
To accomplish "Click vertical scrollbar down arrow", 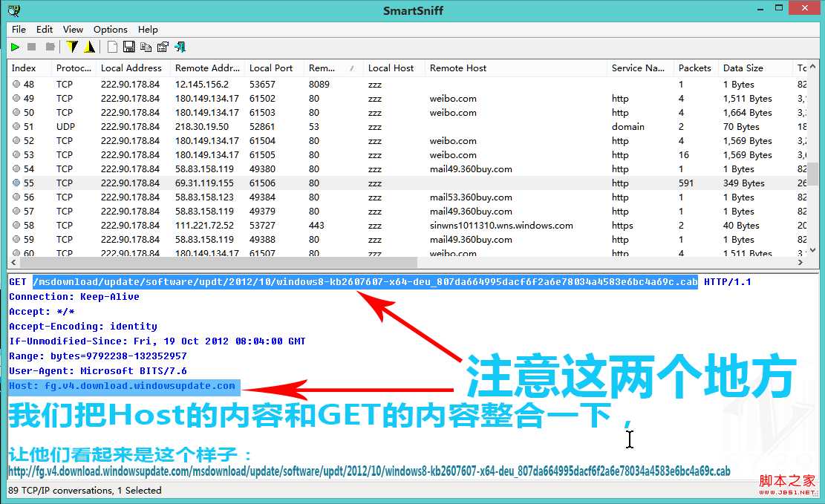I will pyautogui.click(x=813, y=250).
